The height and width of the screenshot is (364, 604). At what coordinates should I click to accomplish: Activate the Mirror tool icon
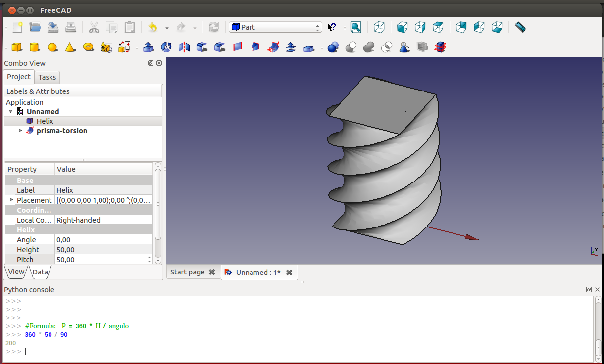[x=184, y=47]
